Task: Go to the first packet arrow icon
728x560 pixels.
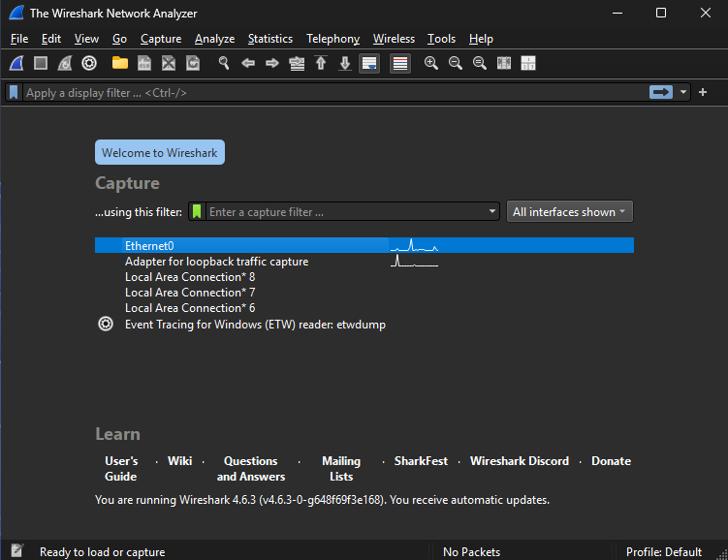Action: 321,63
